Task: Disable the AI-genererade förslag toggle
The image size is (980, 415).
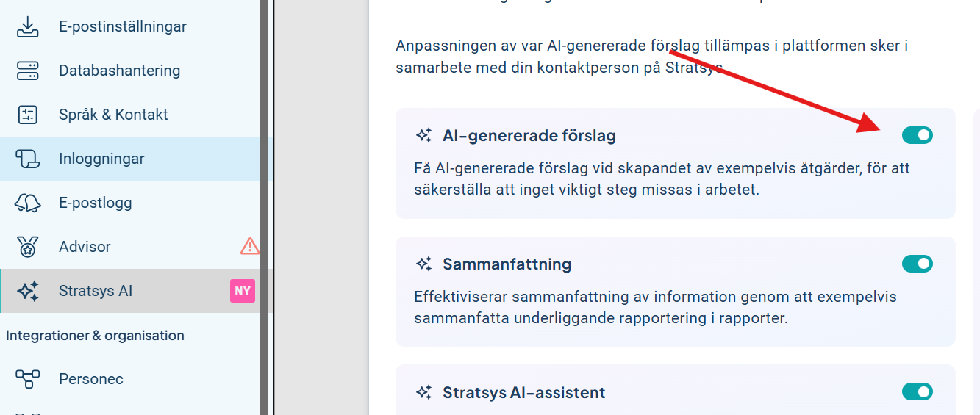Action: pos(917,135)
